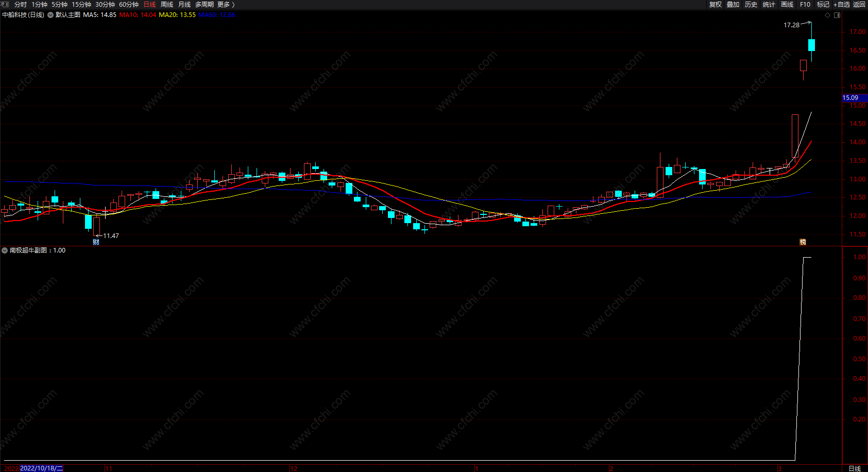Select the 30分钟 period tab
Viewport: 868px width, 472px height.
click(x=105, y=4)
